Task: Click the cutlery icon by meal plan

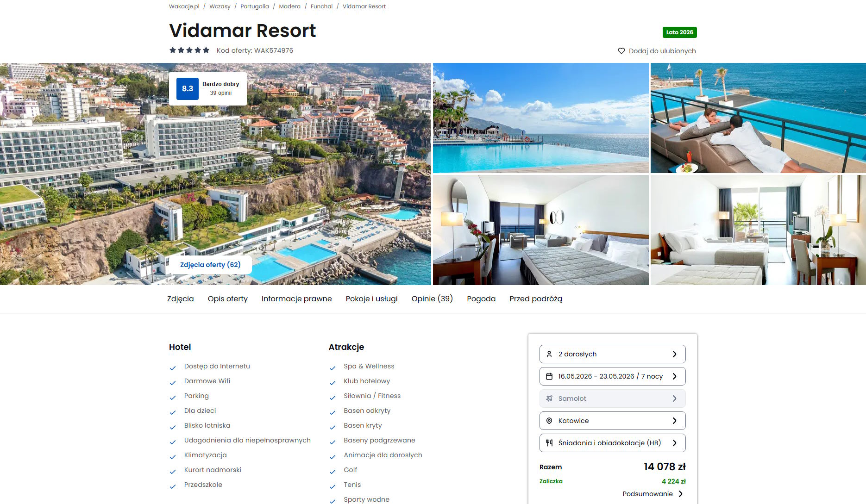Action: click(549, 443)
